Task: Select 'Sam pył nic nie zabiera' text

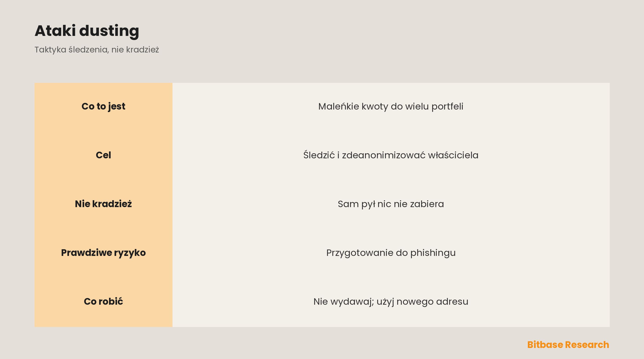Action: 391,204
